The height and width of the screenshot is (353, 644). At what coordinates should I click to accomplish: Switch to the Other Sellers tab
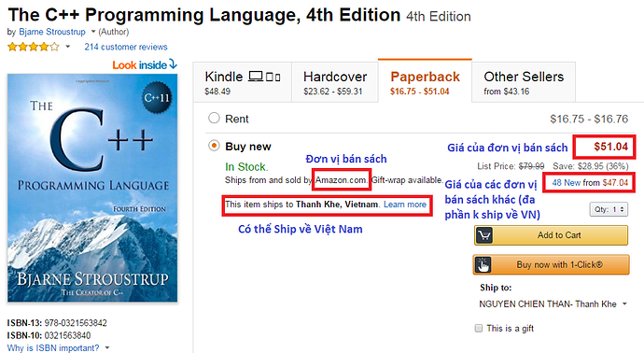524,82
